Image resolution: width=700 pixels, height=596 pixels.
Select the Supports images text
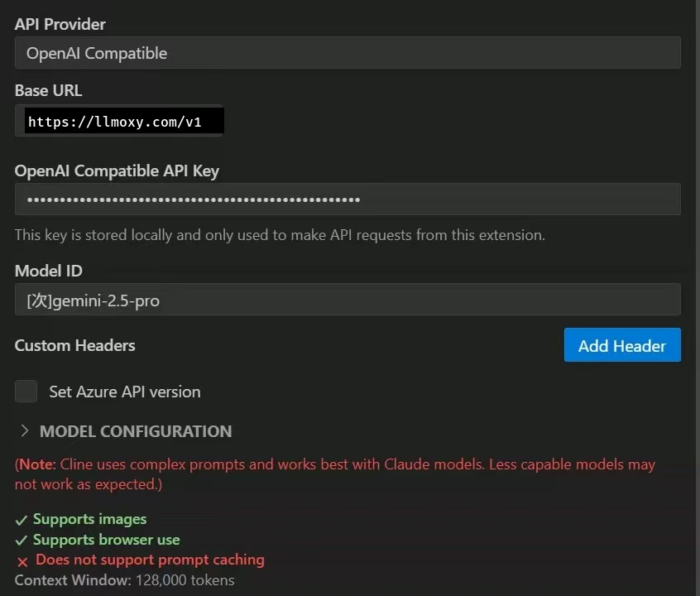coord(89,519)
